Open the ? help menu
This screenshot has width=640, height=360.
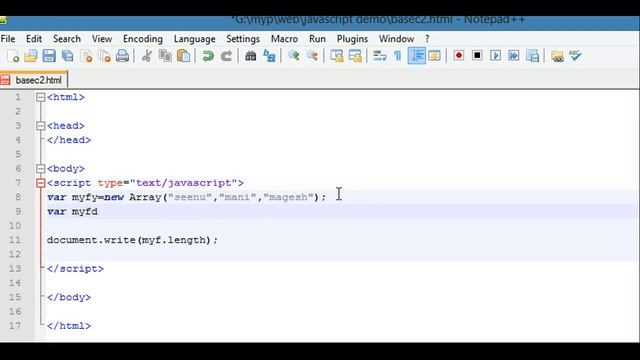coord(427,39)
